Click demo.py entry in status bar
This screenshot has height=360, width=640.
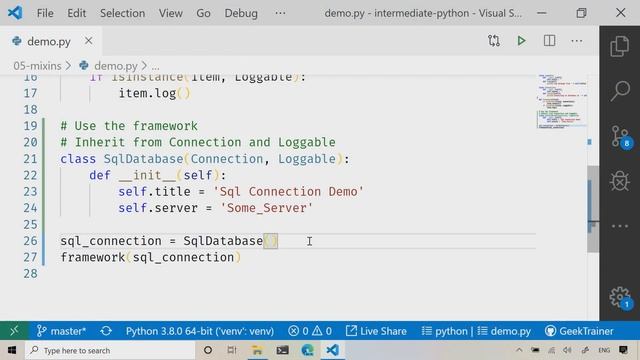[x=504, y=331]
